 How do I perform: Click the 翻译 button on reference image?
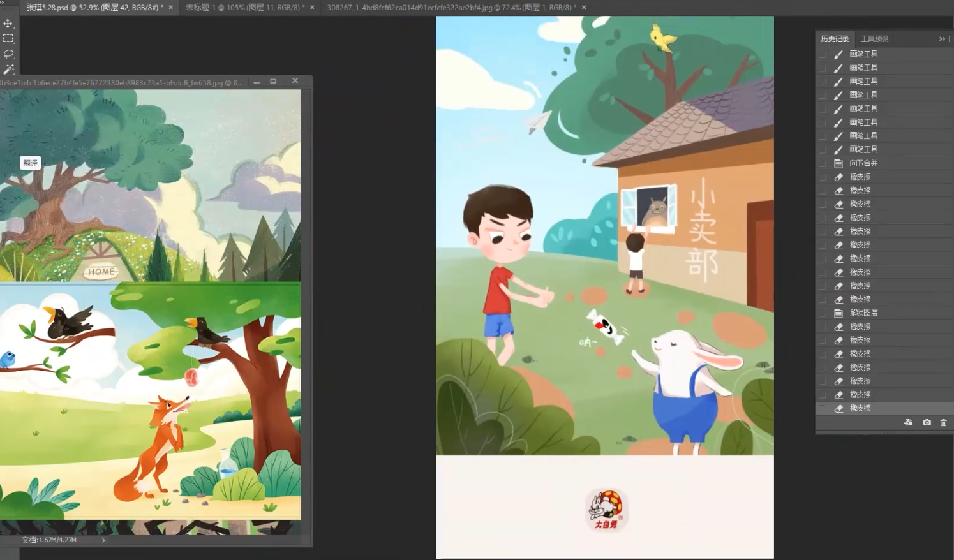pyautogui.click(x=31, y=163)
